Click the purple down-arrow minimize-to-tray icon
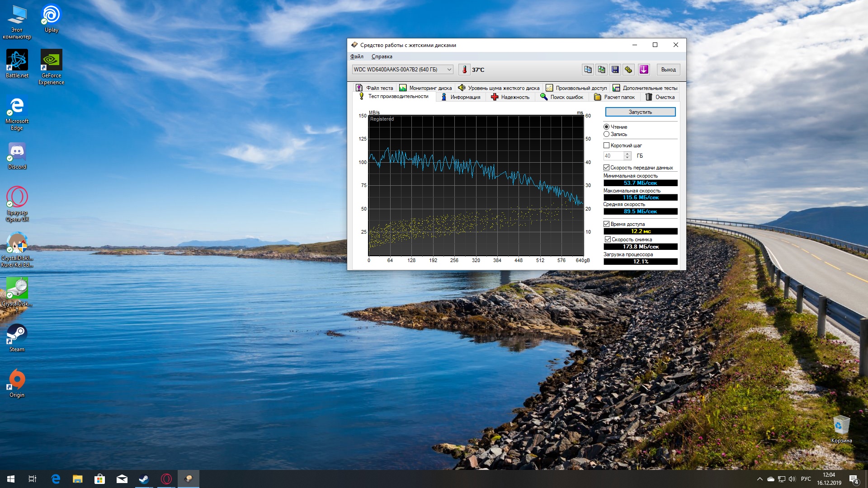 (x=644, y=70)
